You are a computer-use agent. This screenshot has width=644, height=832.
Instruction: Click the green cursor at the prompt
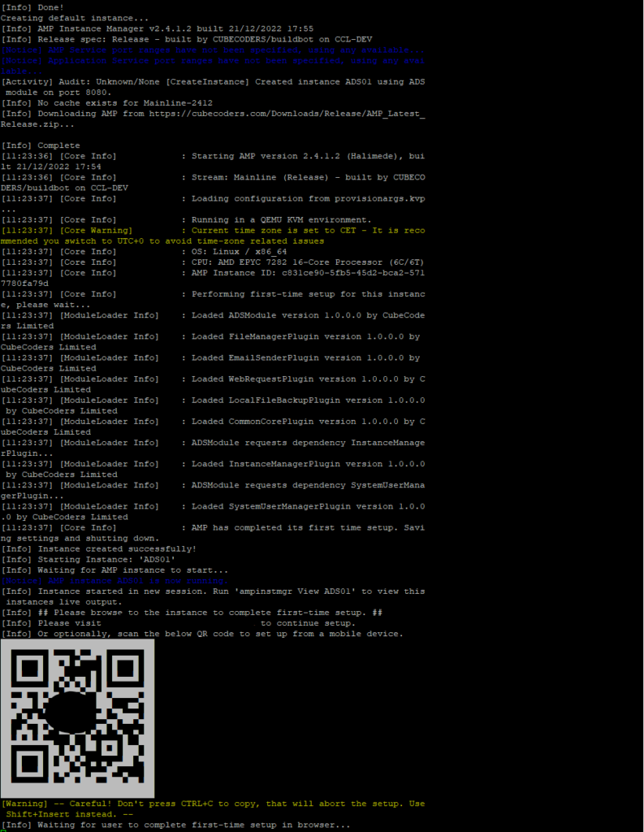coord(2,831)
